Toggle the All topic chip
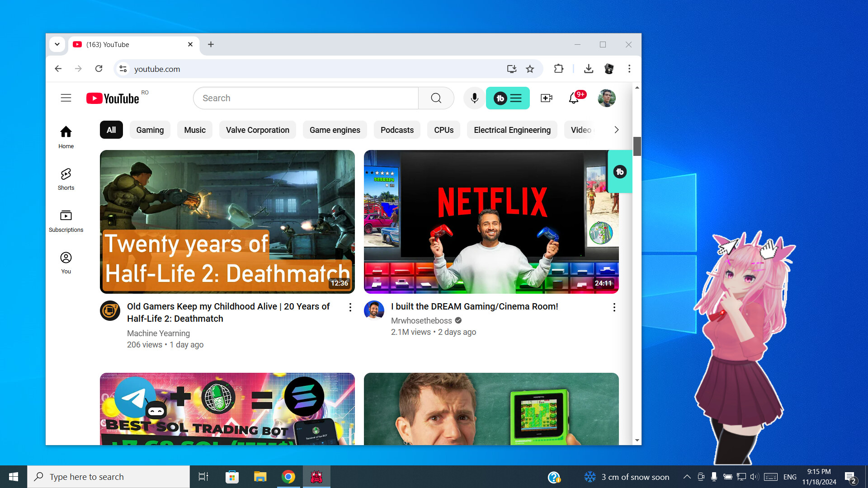Image resolution: width=868 pixels, height=488 pixels. click(111, 130)
